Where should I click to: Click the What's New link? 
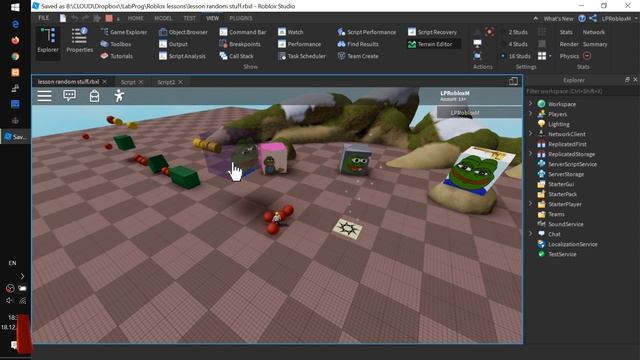[x=558, y=18]
